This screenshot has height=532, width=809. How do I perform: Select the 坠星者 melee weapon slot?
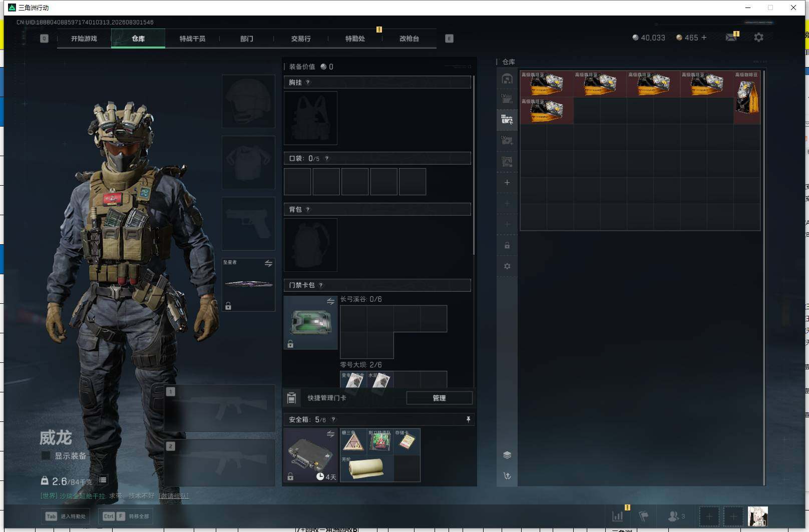point(248,284)
